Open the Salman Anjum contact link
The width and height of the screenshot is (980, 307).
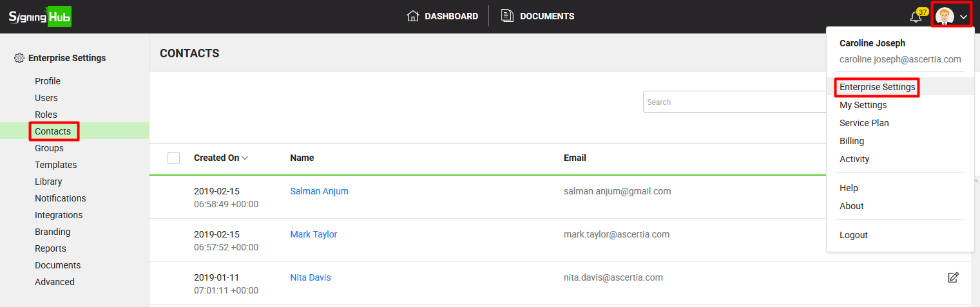pyautogui.click(x=319, y=191)
